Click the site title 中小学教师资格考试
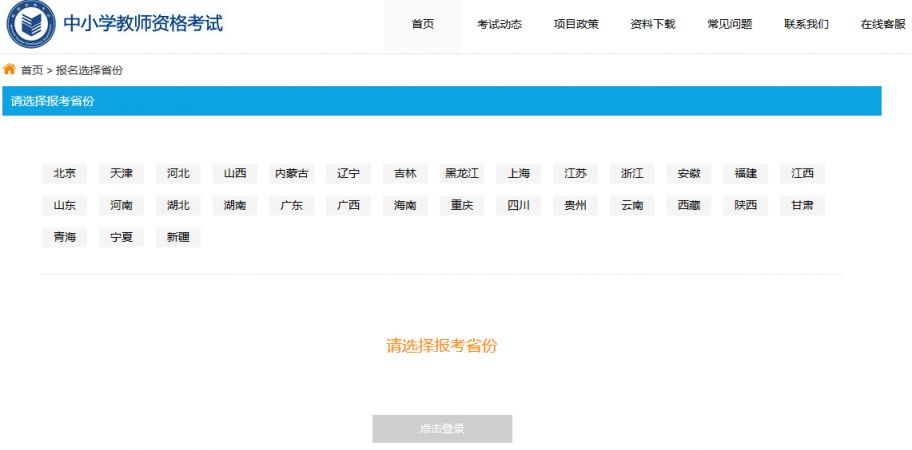Screen dimensions: 912x450 (143, 23)
